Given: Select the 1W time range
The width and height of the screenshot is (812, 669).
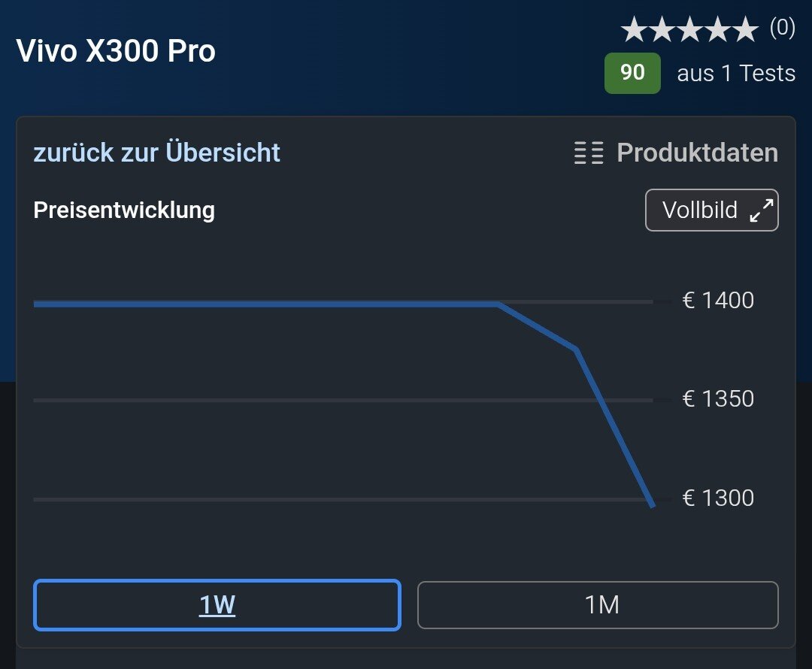Looking at the screenshot, I should pyautogui.click(x=217, y=605).
